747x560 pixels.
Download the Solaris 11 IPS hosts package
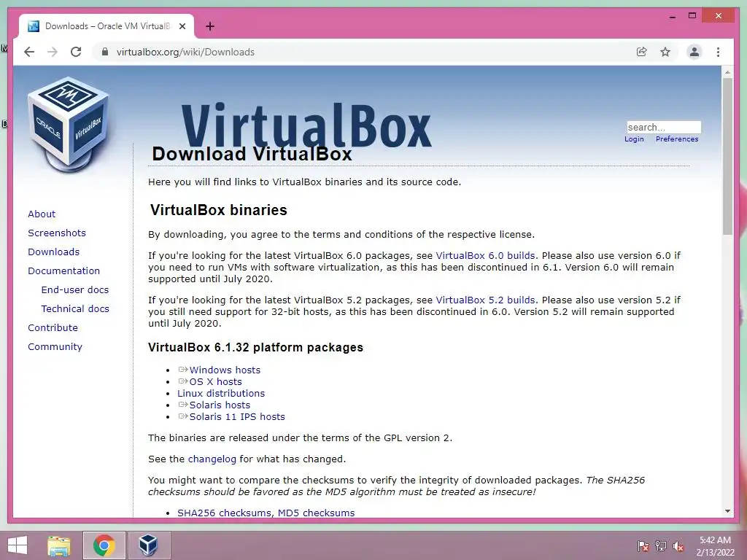(x=237, y=416)
